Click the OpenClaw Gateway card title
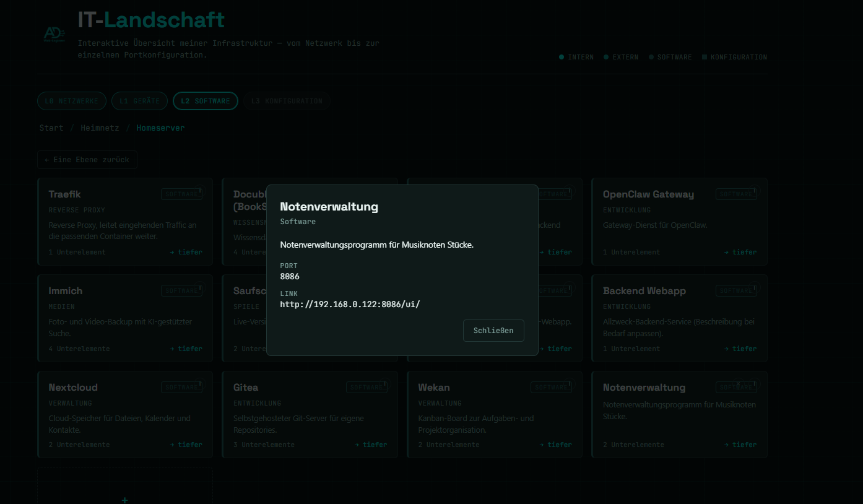Screen dimensions: 863x504 648,194
